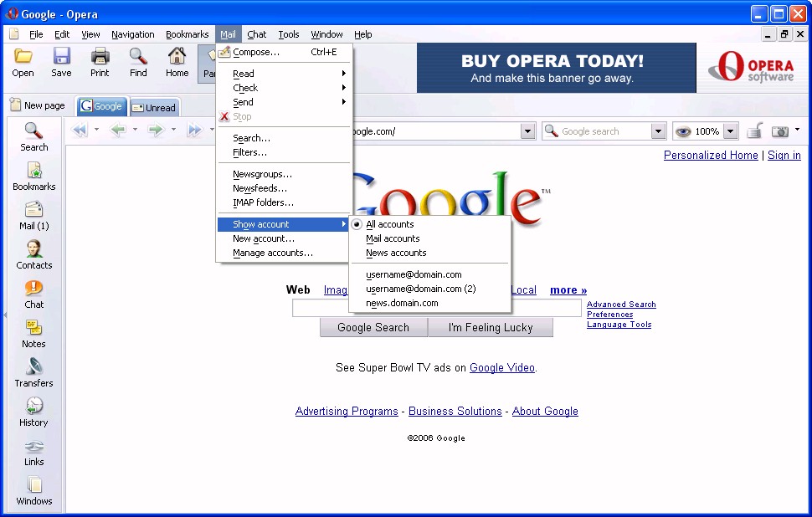Open the About Google link
812x517 pixels.
click(x=545, y=412)
